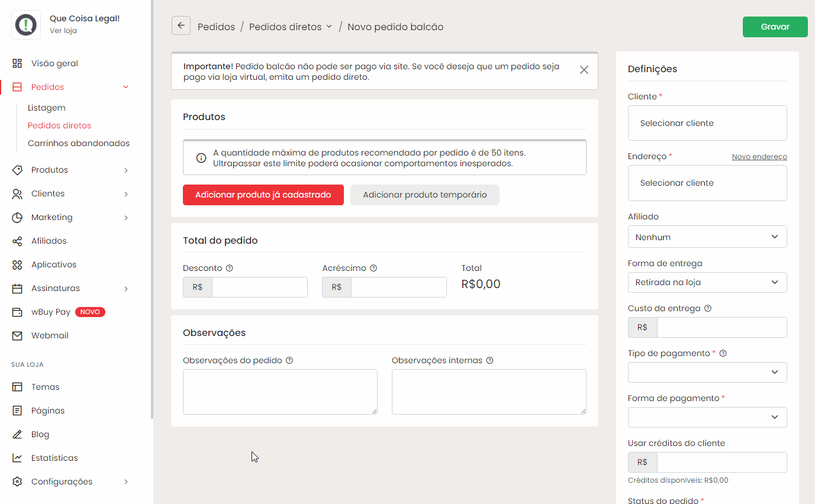Click Adicionar produto já cadastrado button
The height and width of the screenshot is (504, 815).
click(263, 195)
